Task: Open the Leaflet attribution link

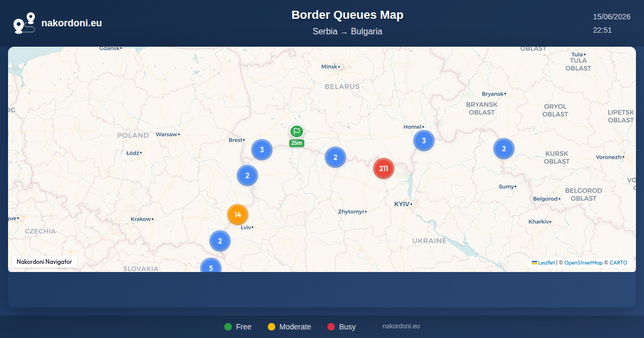Action: [546, 263]
